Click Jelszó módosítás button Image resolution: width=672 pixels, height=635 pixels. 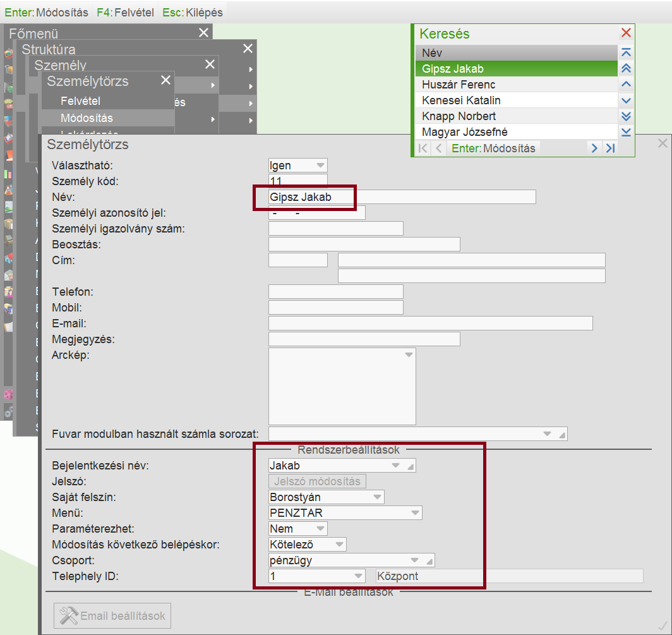(x=317, y=481)
